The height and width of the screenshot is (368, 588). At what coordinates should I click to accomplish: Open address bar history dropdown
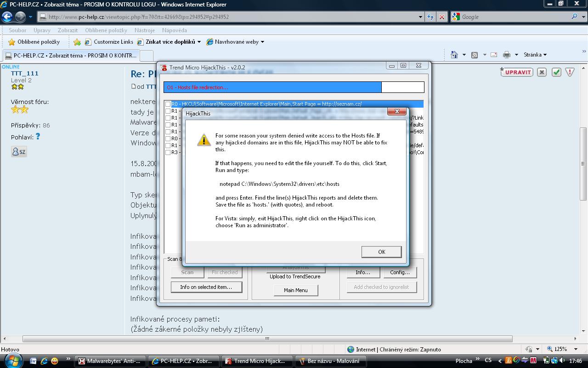click(x=420, y=17)
